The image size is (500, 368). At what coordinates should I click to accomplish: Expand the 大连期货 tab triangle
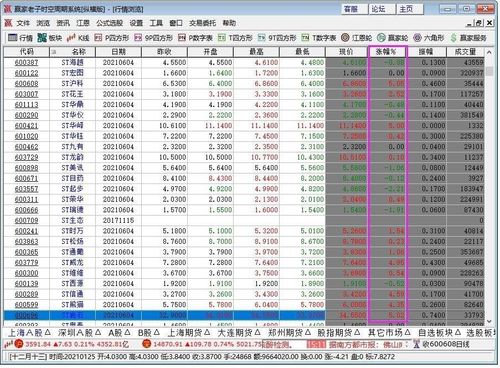257,332
